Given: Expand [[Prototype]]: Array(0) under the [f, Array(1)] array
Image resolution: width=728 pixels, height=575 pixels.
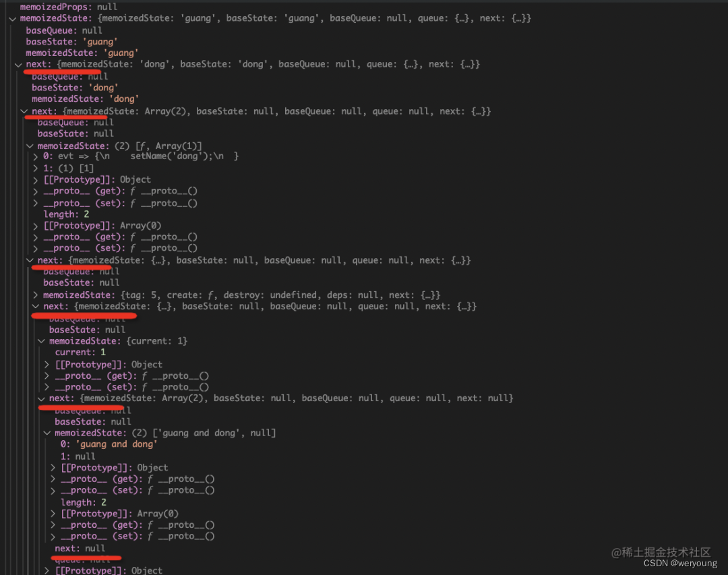Looking at the screenshot, I should (36, 226).
